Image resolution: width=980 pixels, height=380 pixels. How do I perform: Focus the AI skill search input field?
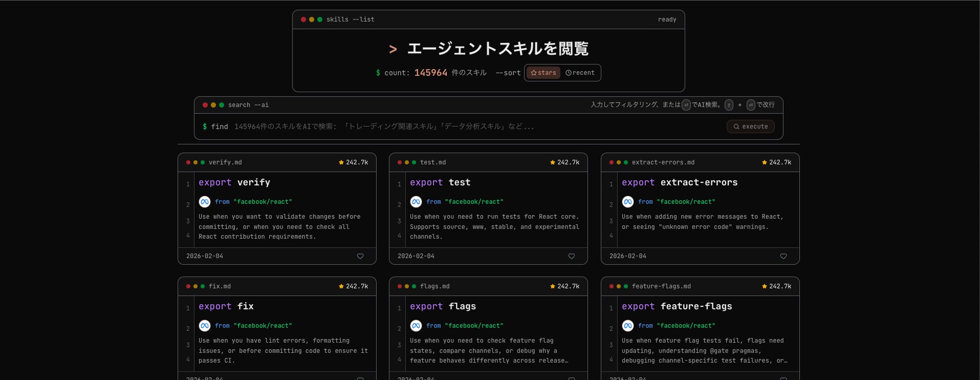pyautogui.click(x=461, y=126)
